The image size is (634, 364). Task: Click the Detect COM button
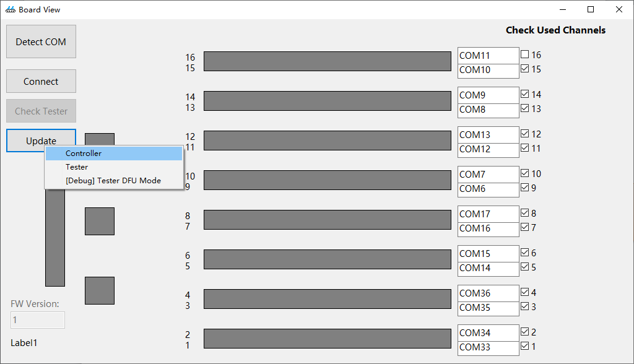pos(41,41)
